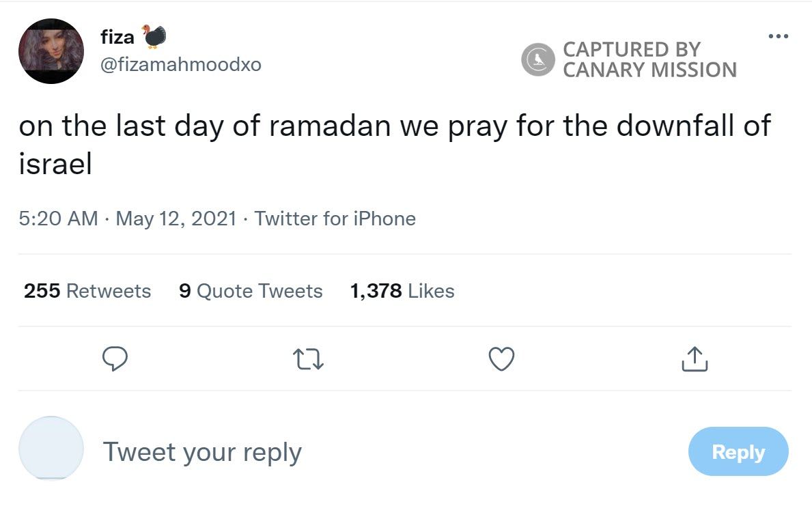
Task: See who left the 1,378 Likes
Action: tap(402, 290)
